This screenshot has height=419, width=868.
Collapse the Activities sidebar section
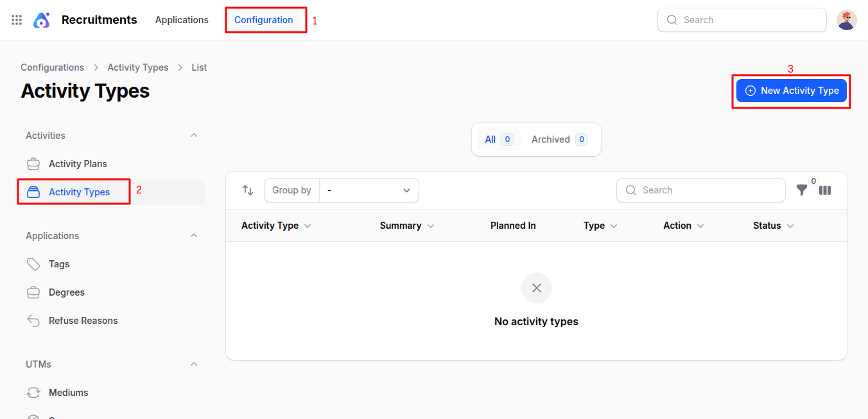click(194, 135)
